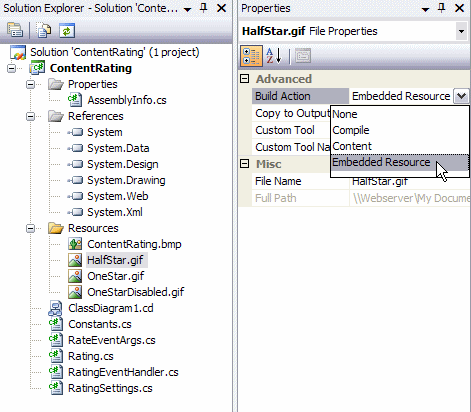The height and width of the screenshot is (412, 471).
Task: Sort properties with the Alphabetical A-Z icon
Action: pyautogui.click(x=274, y=56)
